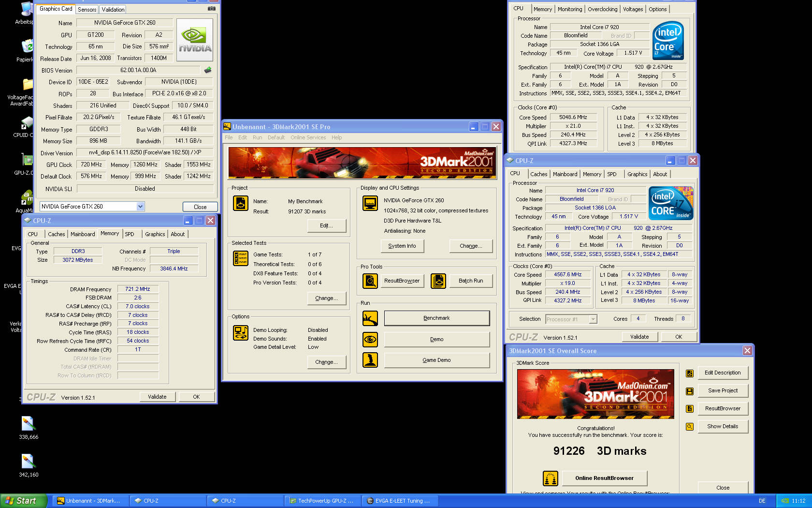Open the CPUID desktop shortcut

(x=28, y=123)
